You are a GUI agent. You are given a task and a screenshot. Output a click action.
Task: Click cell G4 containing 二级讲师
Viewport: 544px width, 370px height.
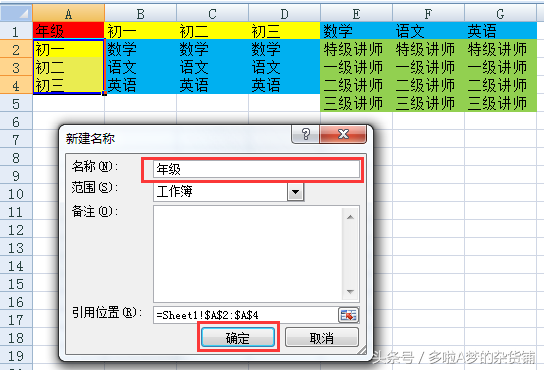pyautogui.click(x=500, y=85)
